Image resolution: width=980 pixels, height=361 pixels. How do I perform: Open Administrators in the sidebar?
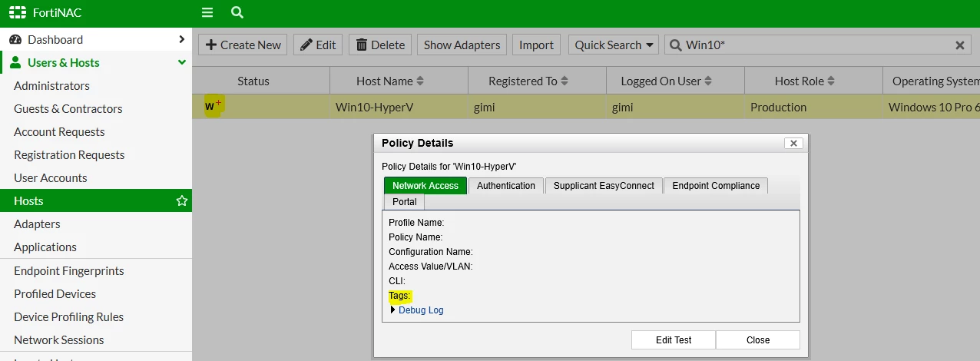point(51,85)
